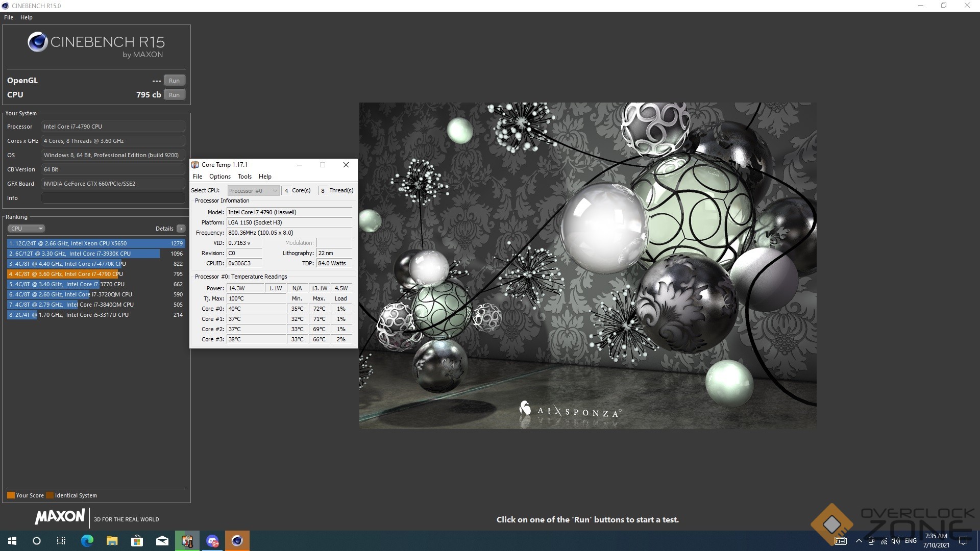This screenshot has height=551, width=980.
Task: Open Windows Start menu
Action: pos(12,541)
